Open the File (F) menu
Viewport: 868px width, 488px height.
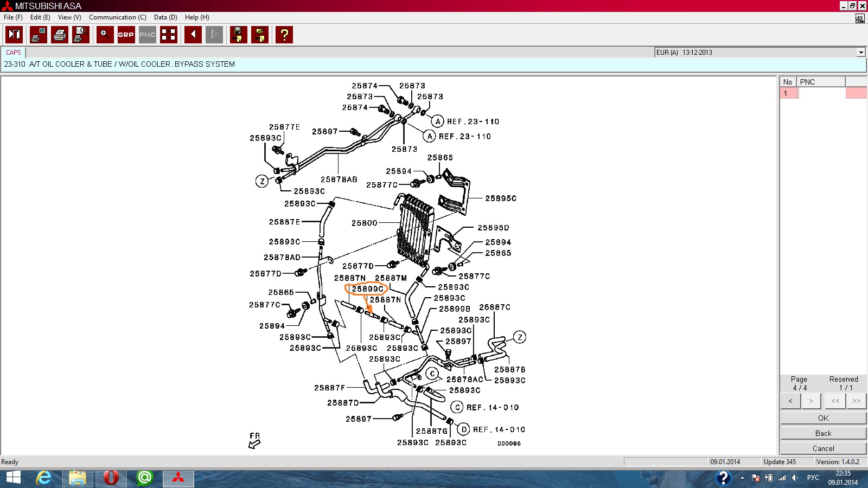[13, 17]
